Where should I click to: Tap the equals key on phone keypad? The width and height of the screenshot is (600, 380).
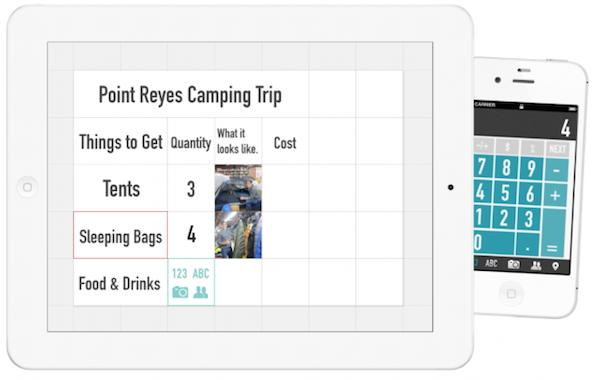[x=553, y=233]
